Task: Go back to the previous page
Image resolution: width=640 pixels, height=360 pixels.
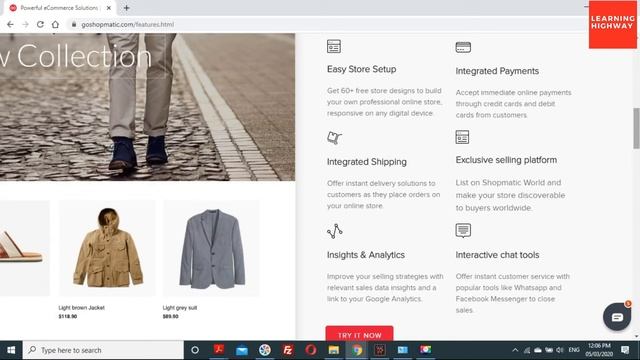Action: coord(10,24)
